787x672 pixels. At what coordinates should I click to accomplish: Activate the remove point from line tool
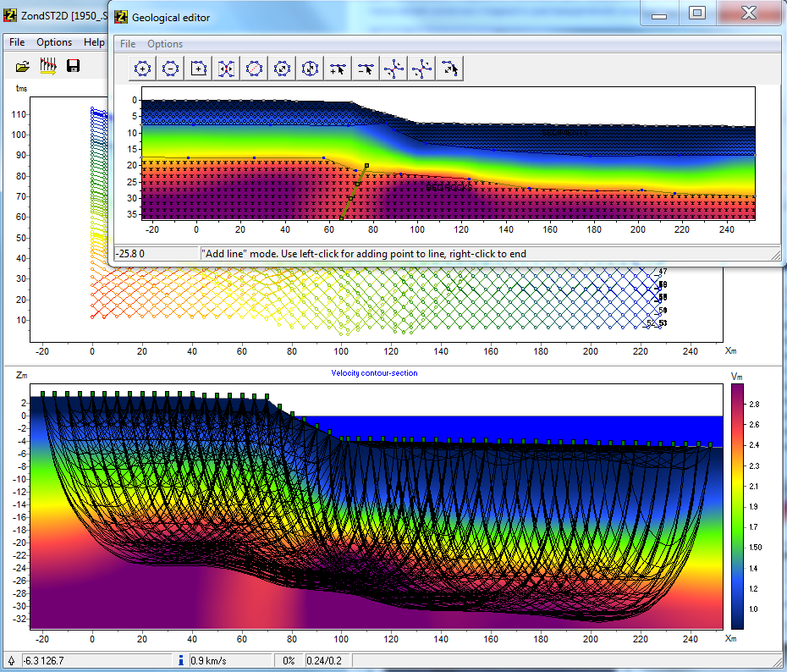[366, 69]
